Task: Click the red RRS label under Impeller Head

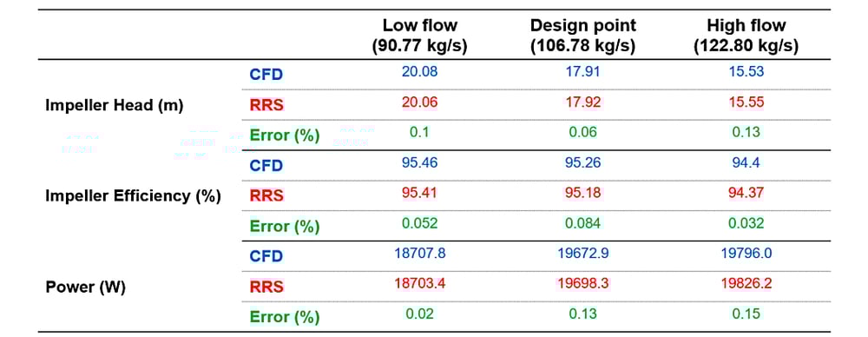Action: coord(266,105)
